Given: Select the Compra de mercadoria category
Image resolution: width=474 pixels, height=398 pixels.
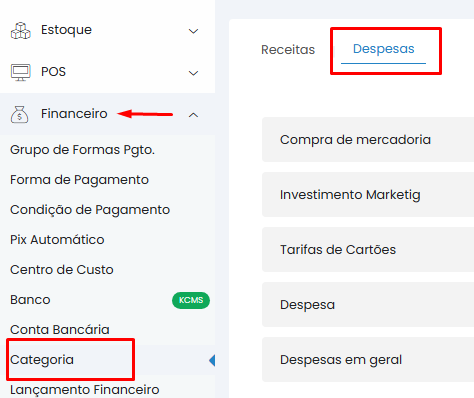Looking at the screenshot, I should (x=368, y=140).
